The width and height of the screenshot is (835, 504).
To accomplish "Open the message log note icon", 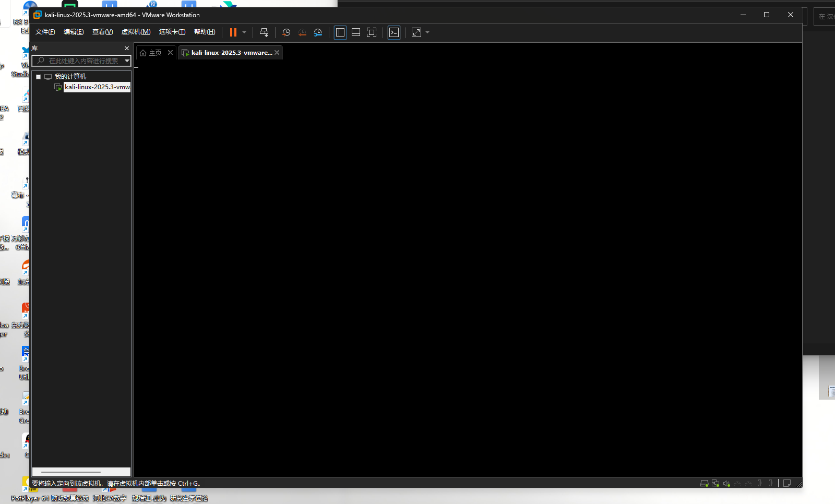I will (x=787, y=483).
